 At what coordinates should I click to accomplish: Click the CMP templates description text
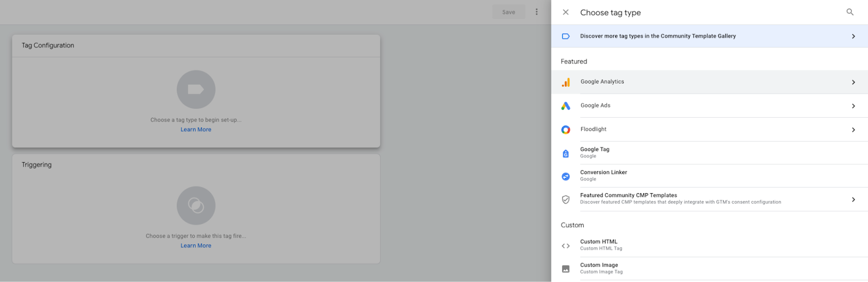(x=680, y=202)
